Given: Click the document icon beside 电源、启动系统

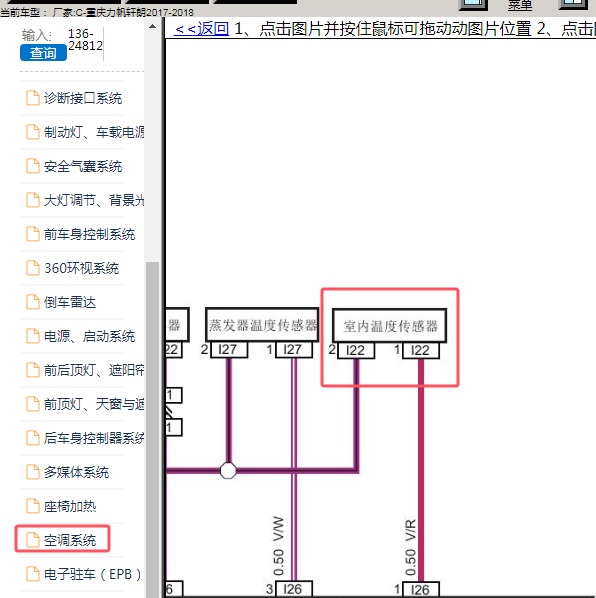Looking at the screenshot, I should pyautogui.click(x=32, y=336).
